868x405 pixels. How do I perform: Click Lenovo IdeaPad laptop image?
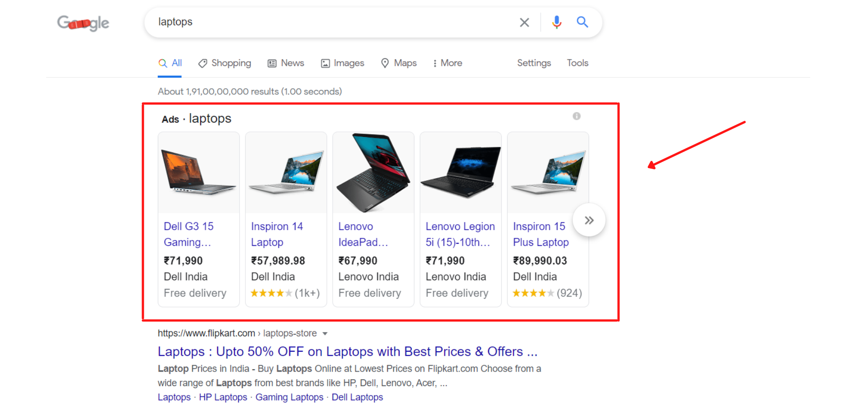click(x=373, y=173)
